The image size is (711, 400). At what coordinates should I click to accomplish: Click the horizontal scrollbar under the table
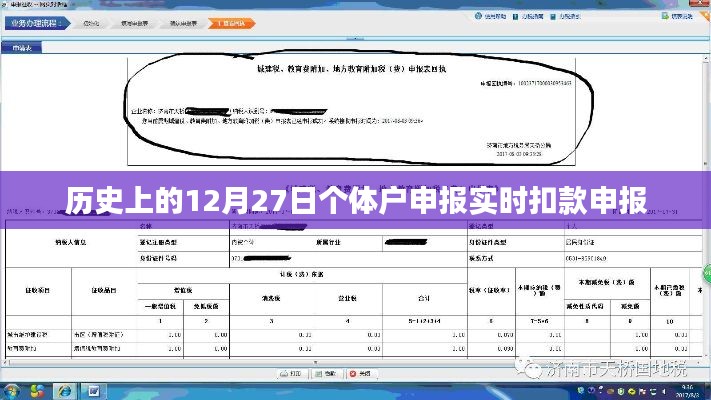pyautogui.click(x=354, y=362)
